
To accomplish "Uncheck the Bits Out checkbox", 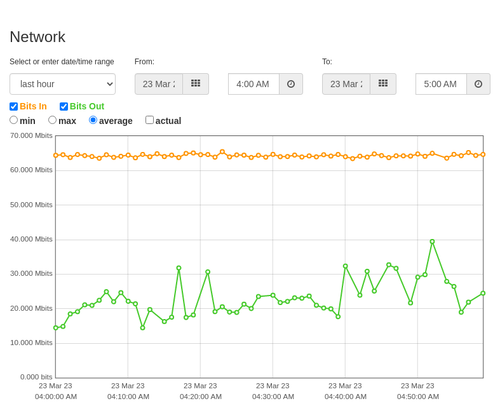I will click(x=64, y=106).
